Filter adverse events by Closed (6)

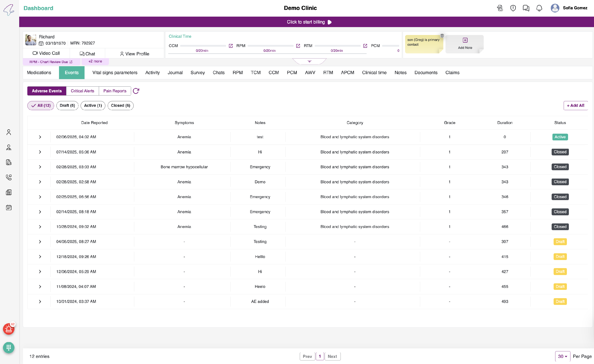tap(120, 105)
